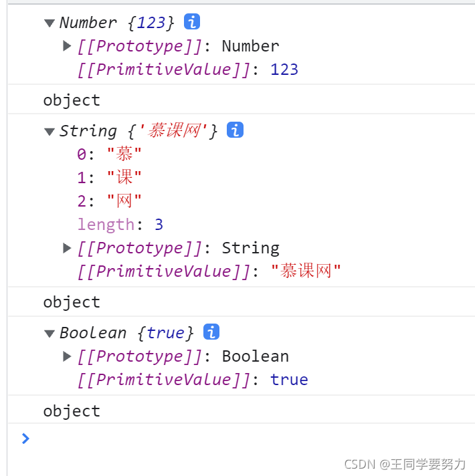The width and height of the screenshot is (475, 476).
Task: Collapse the Number {123} object
Action: point(50,23)
